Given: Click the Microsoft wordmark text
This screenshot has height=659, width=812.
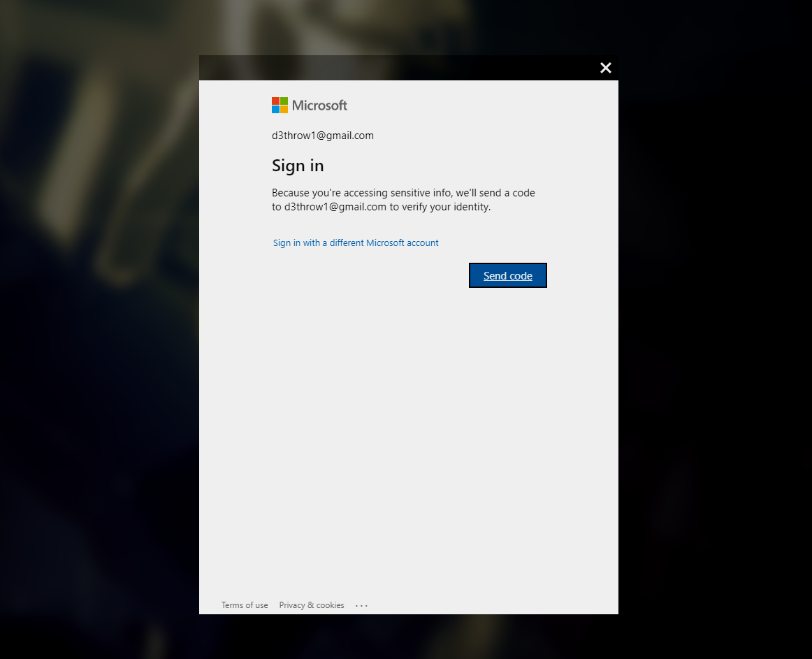Looking at the screenshot, I should 319,105.
